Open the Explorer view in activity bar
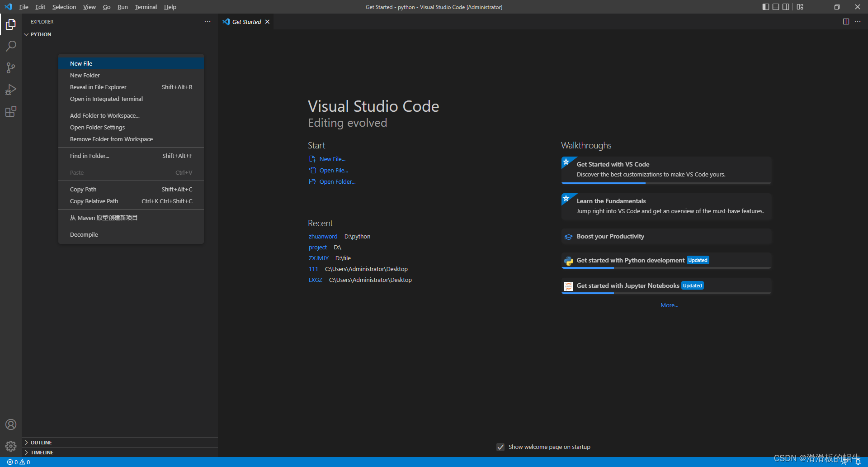 click(11, 24)
